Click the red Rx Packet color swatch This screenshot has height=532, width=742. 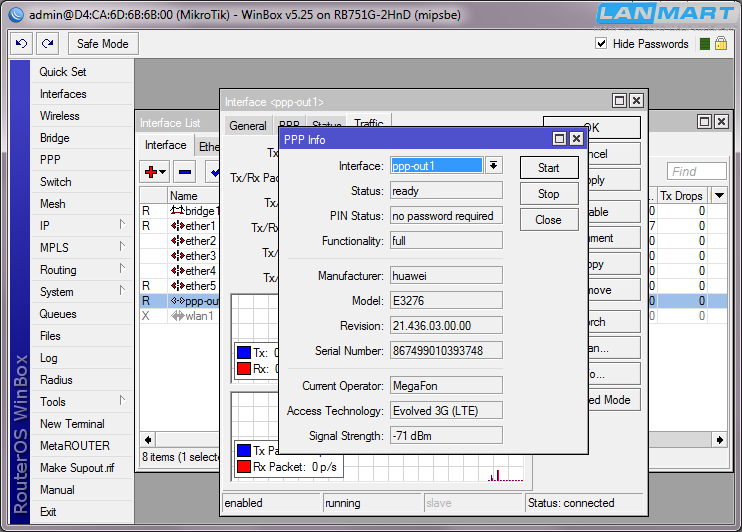click(244, 467)
